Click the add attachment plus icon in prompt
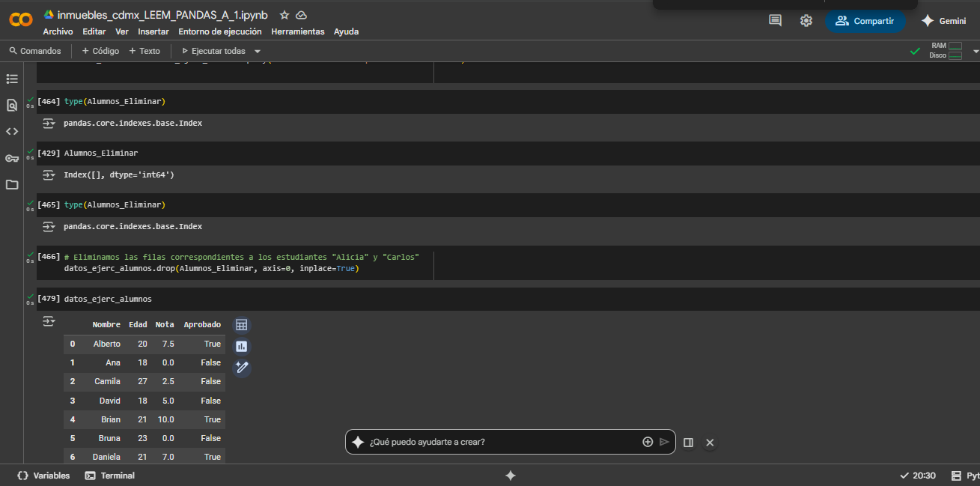Image resolution: width=980 pixels, height=486 pixels. pyautogui.click(x=648, y=442)
